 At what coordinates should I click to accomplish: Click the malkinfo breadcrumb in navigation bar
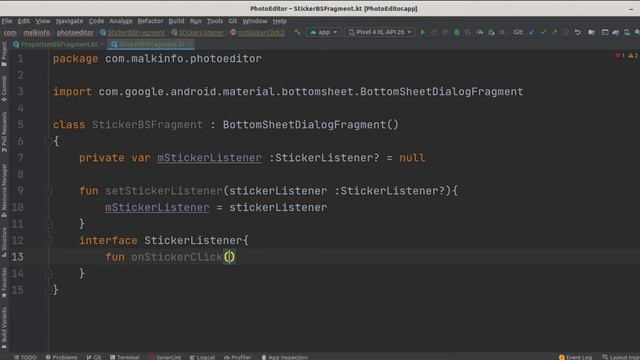pyautogui.click(x=37, y=32)
